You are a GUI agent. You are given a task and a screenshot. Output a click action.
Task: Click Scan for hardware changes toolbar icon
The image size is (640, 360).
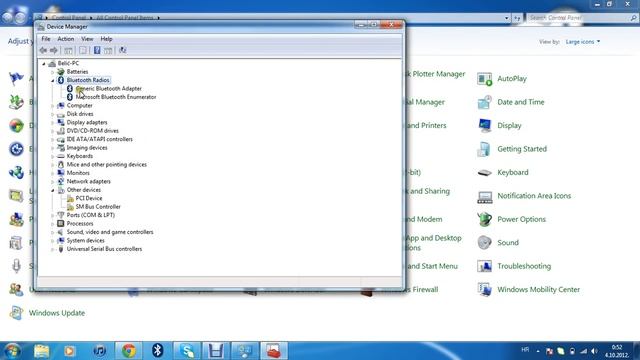[x=122, y=50]
